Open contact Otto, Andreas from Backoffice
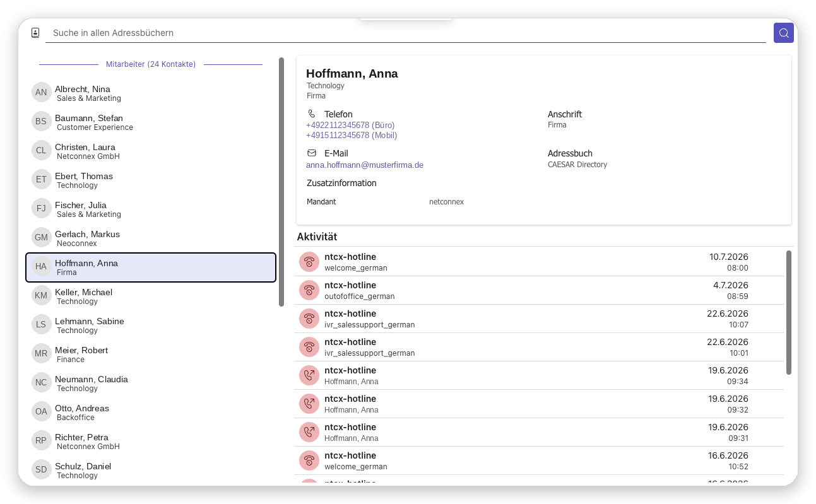This screenshot has width=816, height=504. pyautogui.click(x=151, y=413)
